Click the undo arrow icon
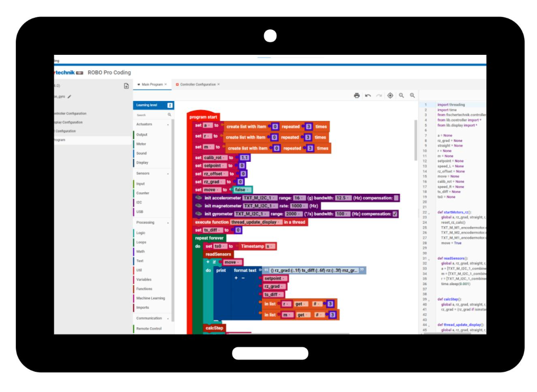Viewport: 537px width, 392px height. click(368, 96)
